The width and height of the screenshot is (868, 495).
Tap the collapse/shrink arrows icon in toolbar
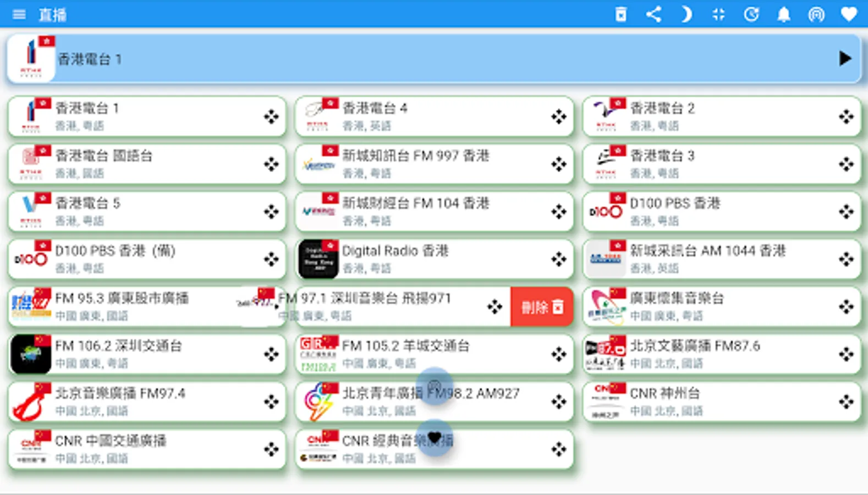(718, 14)
